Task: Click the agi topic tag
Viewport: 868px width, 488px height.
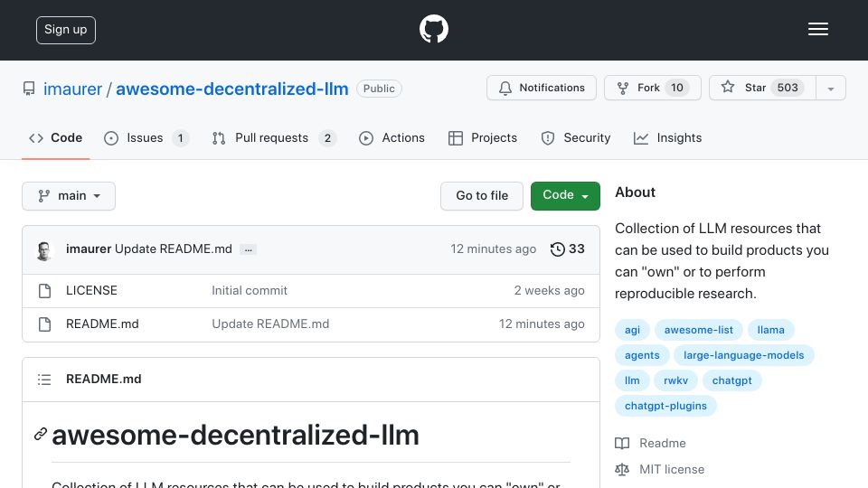Action: click(x=632, y=330)
